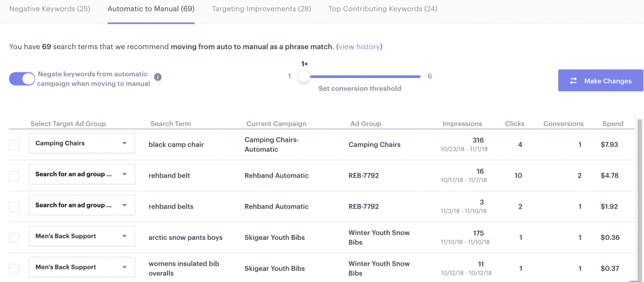Check the box for black camp chair row
The width and height of the screenshot is (644, 282).
tap(14, 145)
